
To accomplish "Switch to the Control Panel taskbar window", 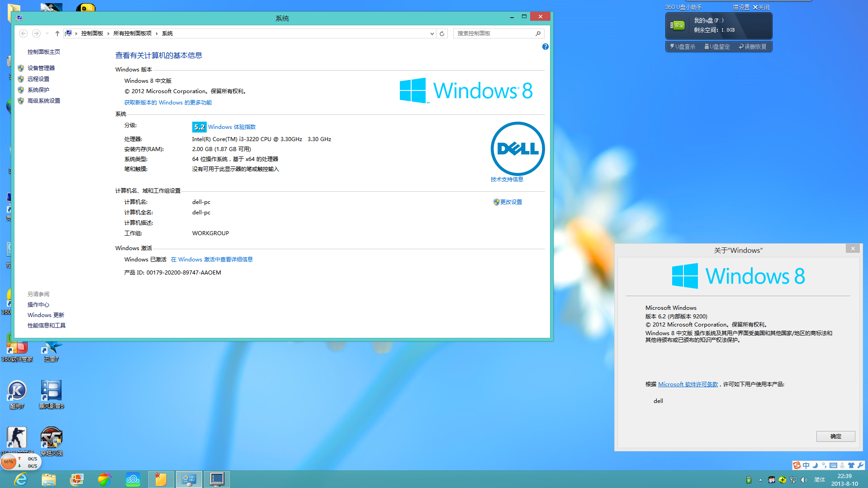I will click(x=189, y=479).
